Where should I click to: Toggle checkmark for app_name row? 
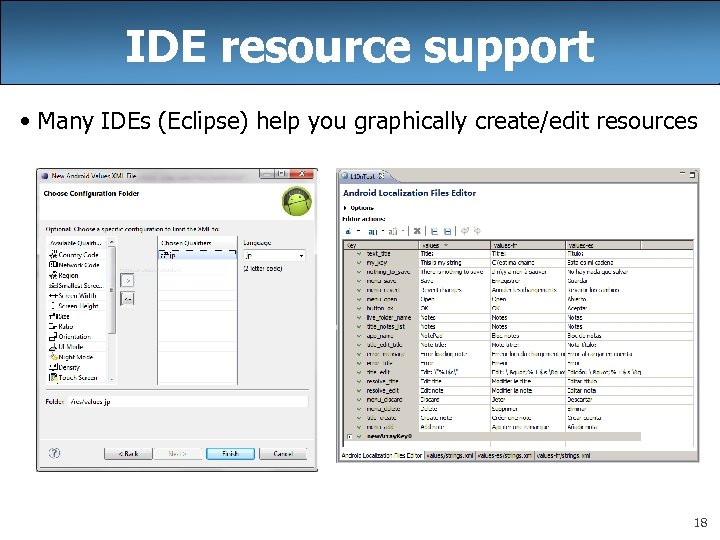pos(359,336)
